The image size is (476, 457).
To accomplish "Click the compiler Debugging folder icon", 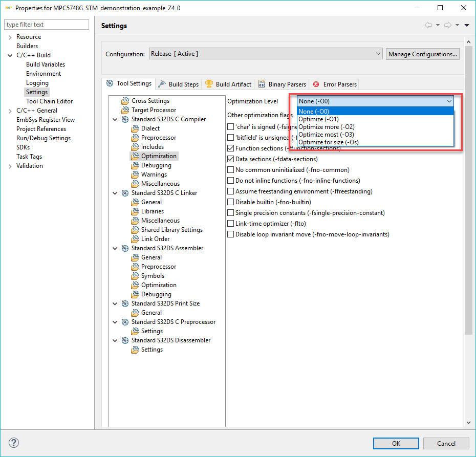I will [x=135, y=165].
